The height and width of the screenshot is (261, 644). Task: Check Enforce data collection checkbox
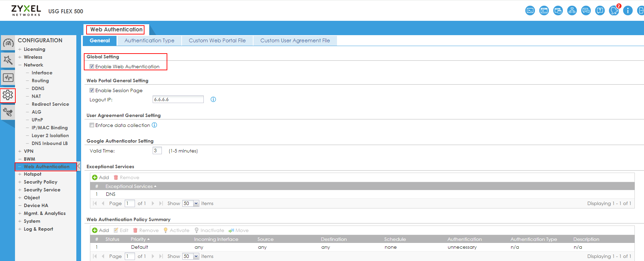point(92,125)
